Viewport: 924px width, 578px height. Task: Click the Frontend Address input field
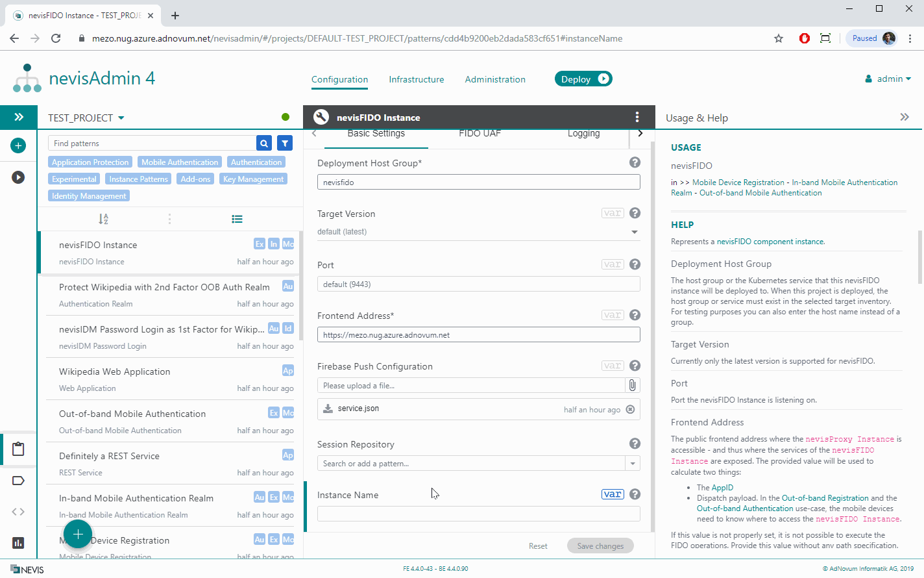coord(479,335)
